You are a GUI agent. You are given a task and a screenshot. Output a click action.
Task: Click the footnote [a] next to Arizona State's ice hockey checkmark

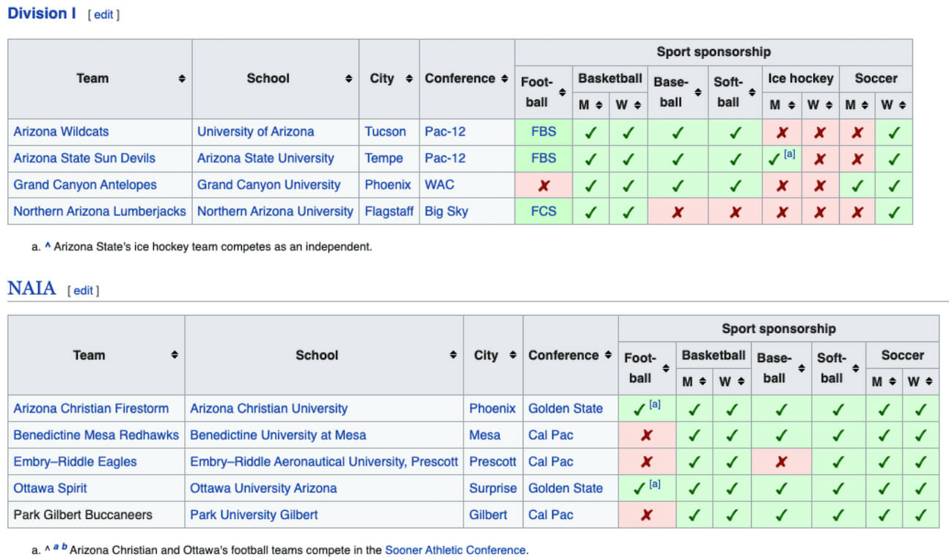click(788, 155)
